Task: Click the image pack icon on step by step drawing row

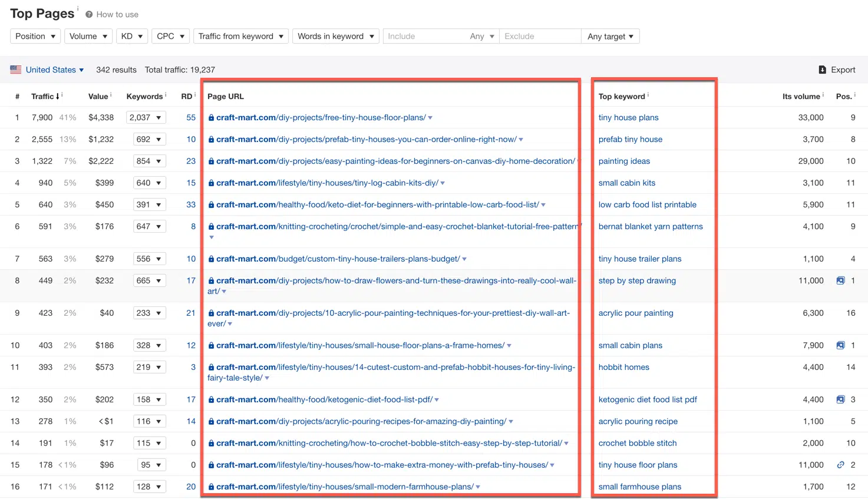Action: tap(840, 280)
